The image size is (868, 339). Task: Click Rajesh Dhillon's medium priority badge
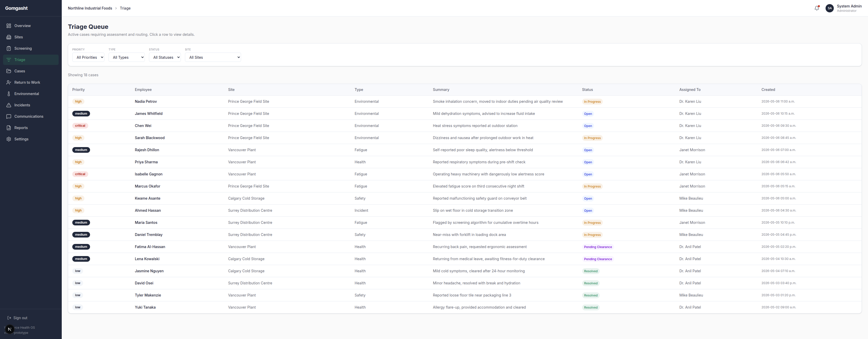[x=81, y=150]
